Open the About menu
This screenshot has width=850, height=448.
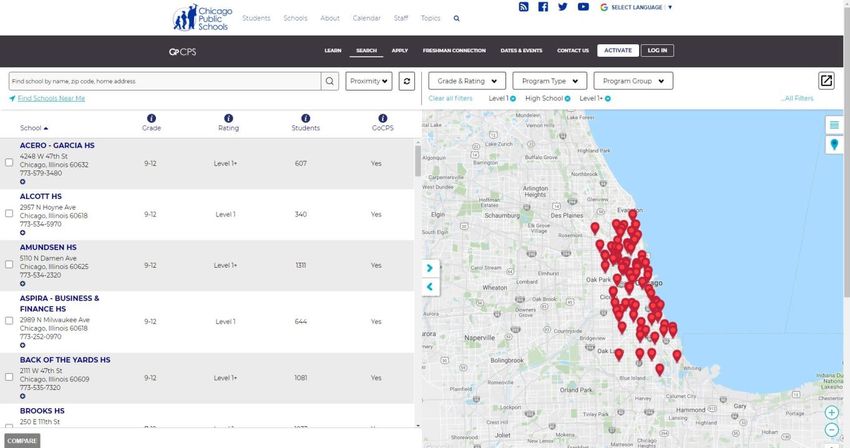pyautogui.click(x=330, y=18)
